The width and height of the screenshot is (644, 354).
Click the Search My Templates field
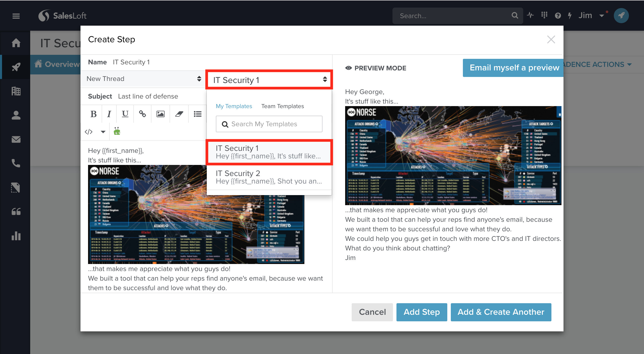[269, 124]
